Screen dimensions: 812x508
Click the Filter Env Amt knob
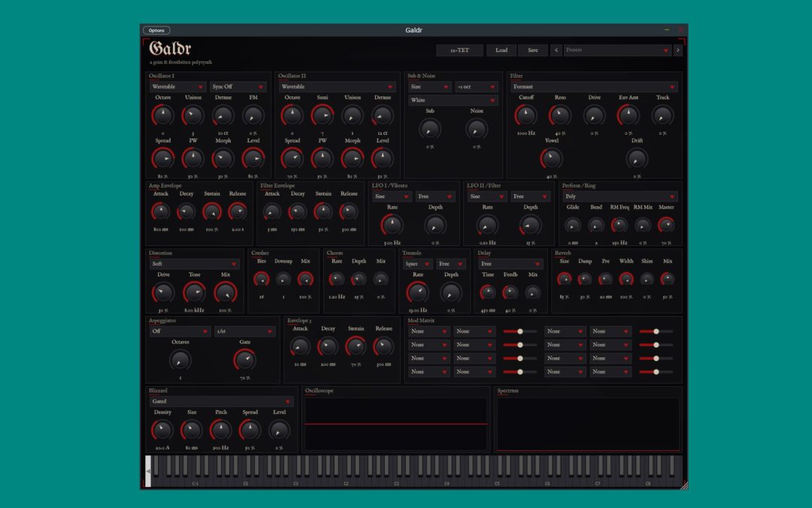(628, 116)
